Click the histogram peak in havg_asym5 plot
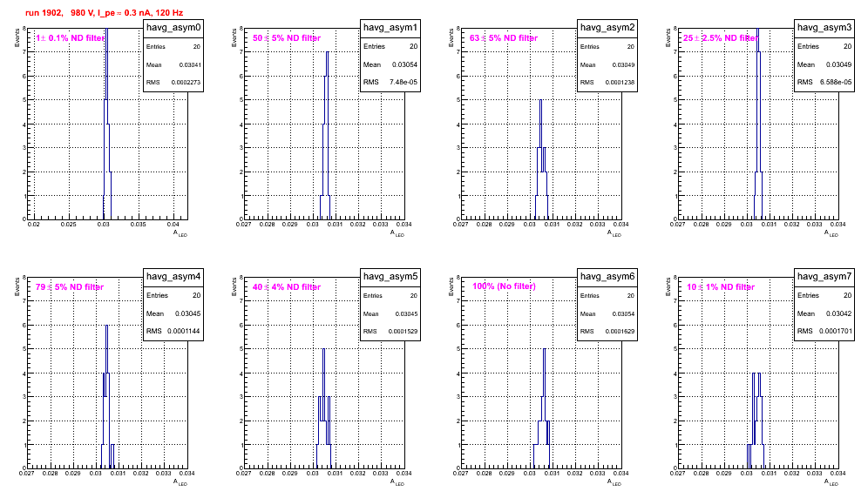Viewport: 868px width, 498px height. pos(324,350)
